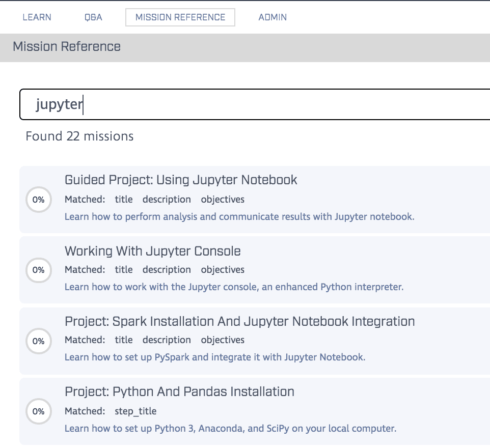
Task: Open "Project: Python And Pandas Installation" title
Action: (179, 391)
